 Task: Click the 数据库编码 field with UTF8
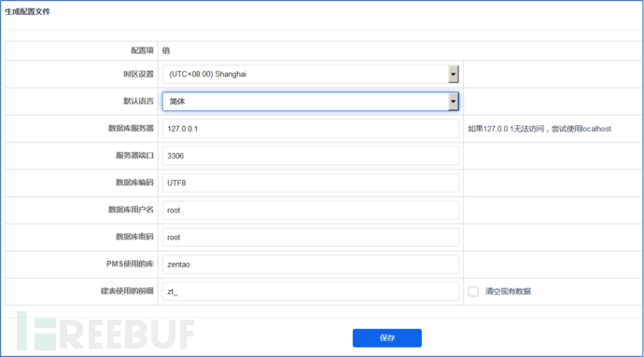click(311, 183)
